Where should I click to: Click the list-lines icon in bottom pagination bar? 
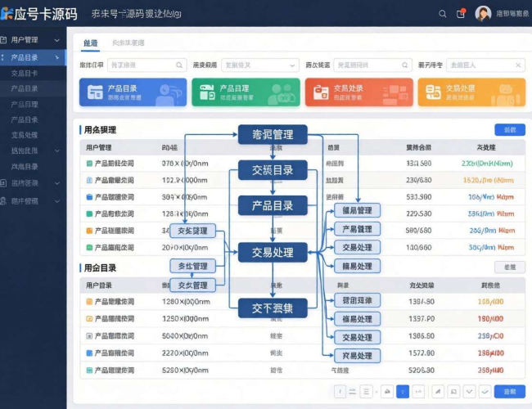366,392
